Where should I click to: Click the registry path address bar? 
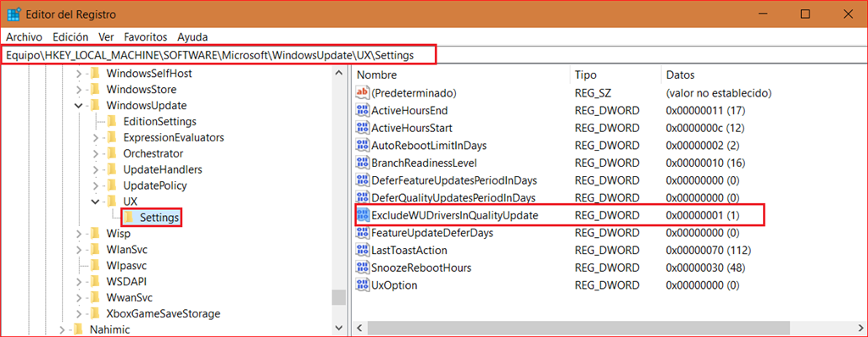219,55
